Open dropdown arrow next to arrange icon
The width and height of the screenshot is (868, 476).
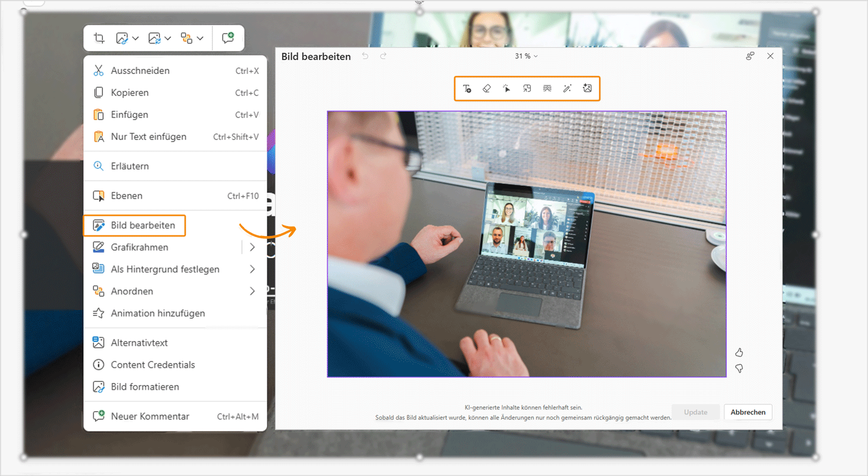click(200, 39)
